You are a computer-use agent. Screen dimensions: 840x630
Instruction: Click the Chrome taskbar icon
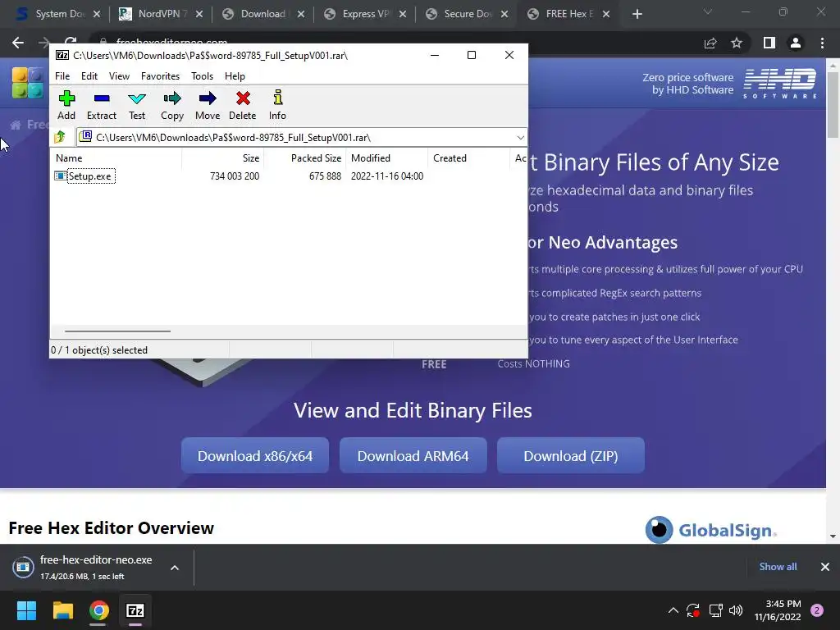point(99,610)
